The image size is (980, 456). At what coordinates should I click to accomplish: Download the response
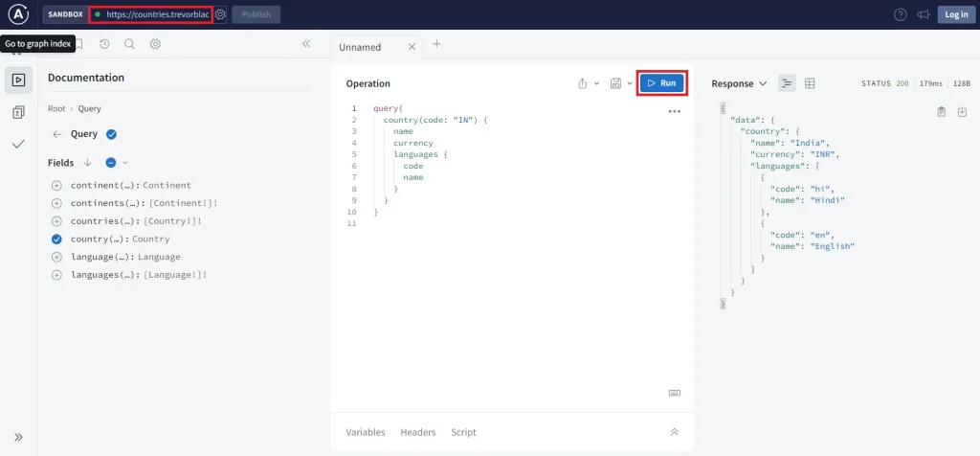[x=963, y=111]
